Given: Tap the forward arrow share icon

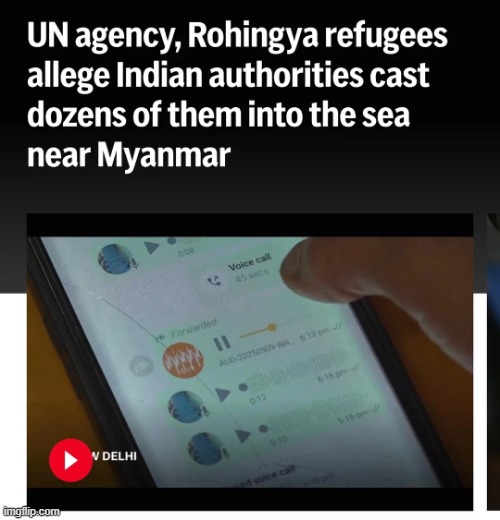Looking at the screenshot, I should click(141, 367).
